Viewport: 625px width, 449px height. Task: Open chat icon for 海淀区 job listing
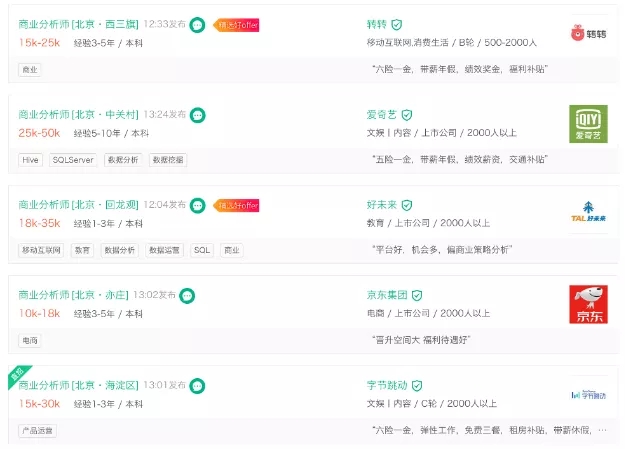[x=197, y=386]
